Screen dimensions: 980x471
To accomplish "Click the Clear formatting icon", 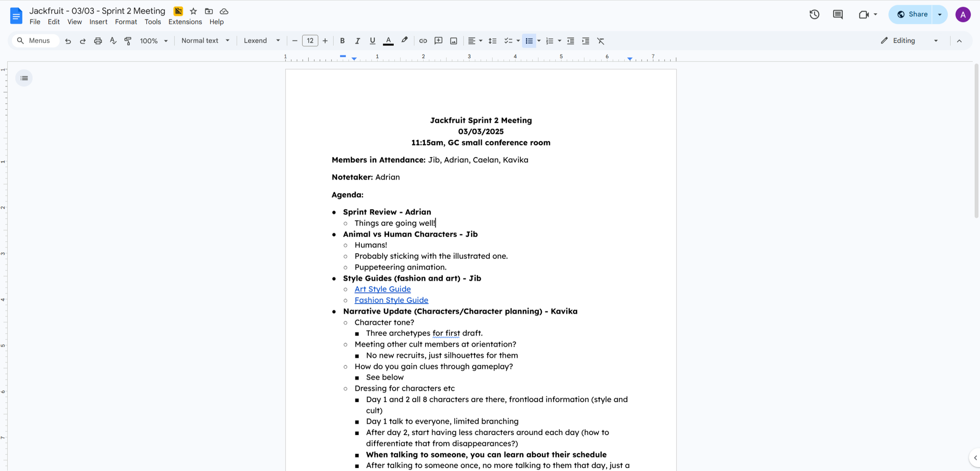I will coord(600,40).
